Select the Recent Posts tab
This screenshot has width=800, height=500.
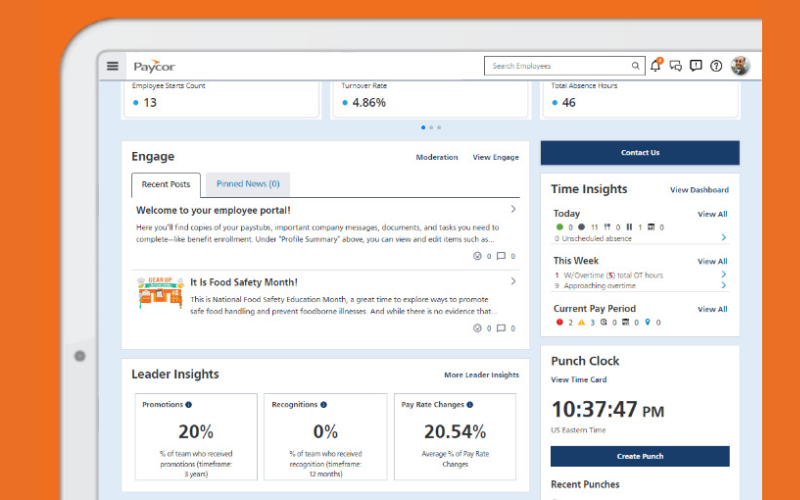click(x=166, y=185)
